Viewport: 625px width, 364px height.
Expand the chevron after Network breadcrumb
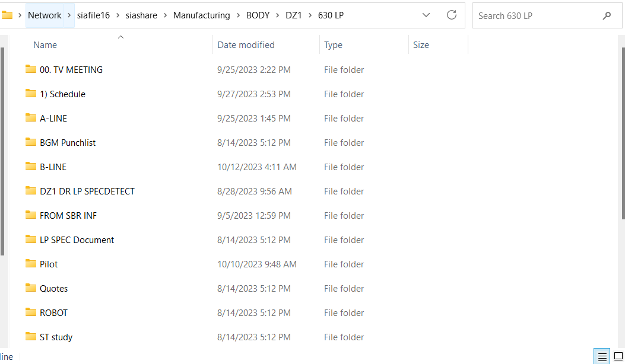[x=69, y=15]
